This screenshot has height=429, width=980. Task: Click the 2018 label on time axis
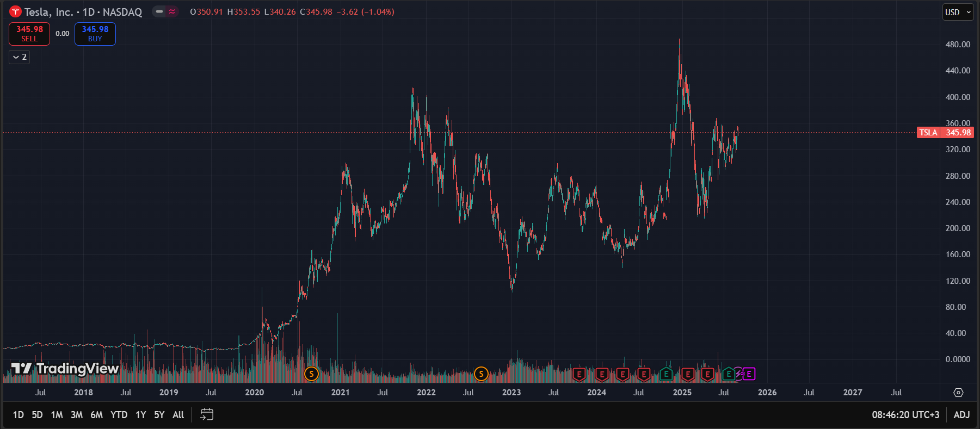(83, 393)
